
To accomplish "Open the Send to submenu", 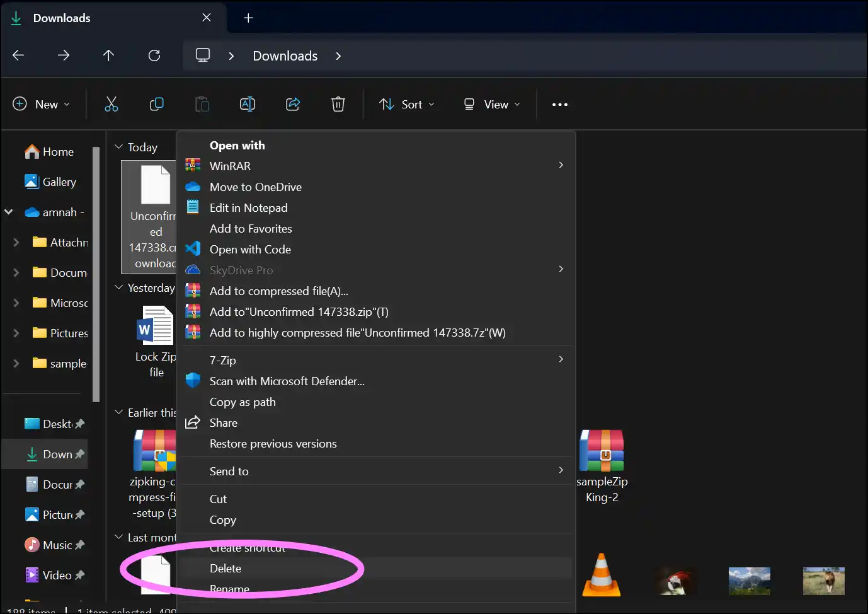I will pyautogui.click(x=377, y=472).
